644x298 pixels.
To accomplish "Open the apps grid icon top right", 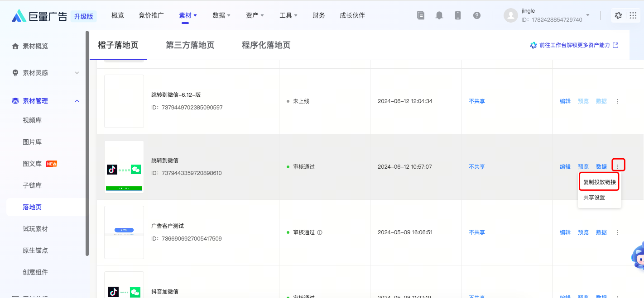I will pyautogui.click(x=633, y=15).
